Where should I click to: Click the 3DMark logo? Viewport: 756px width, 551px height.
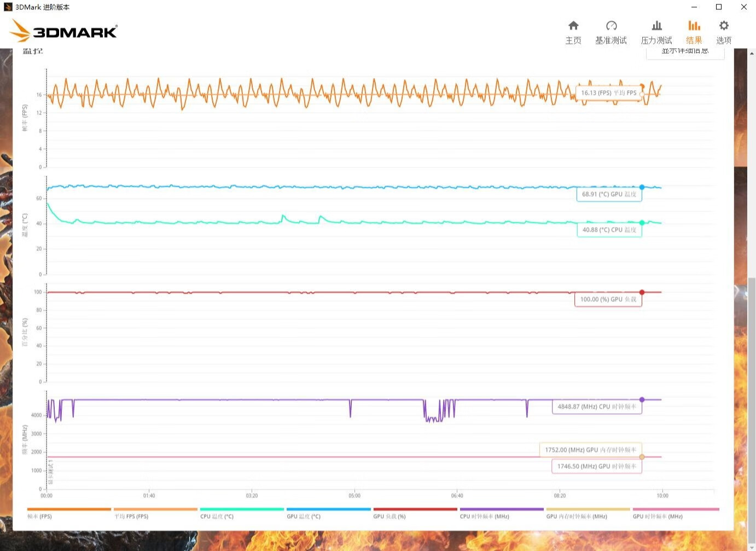pos(64,31)
